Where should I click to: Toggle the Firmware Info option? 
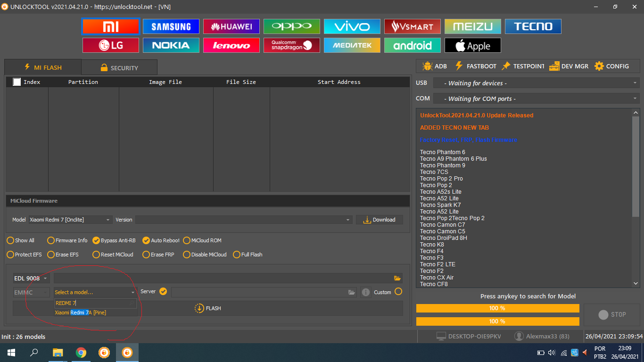pyautogui.click(x=67, y=240)
